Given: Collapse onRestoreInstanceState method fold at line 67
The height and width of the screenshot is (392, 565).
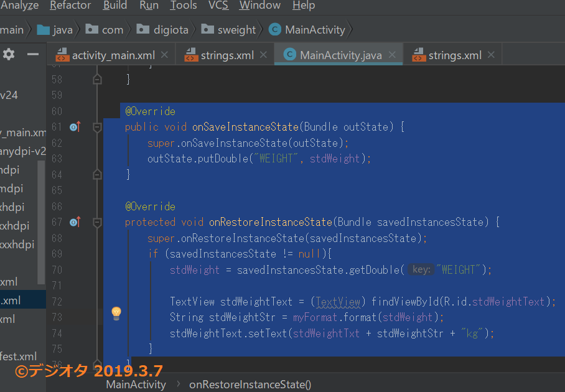Looking at the screenshot, I should click(x=97, y=222).
